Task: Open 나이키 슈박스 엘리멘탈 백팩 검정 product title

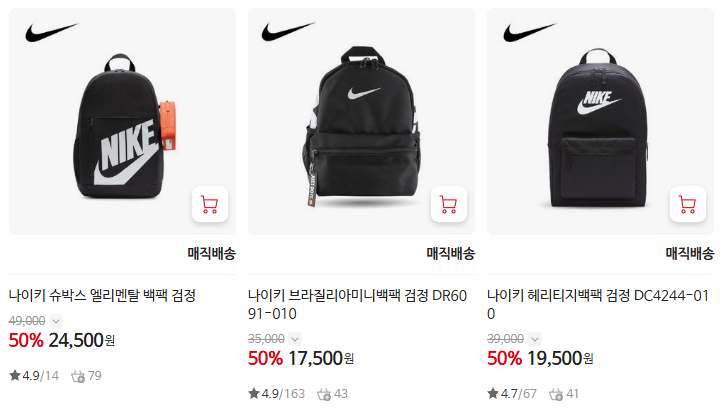Action: coord(102,295)
